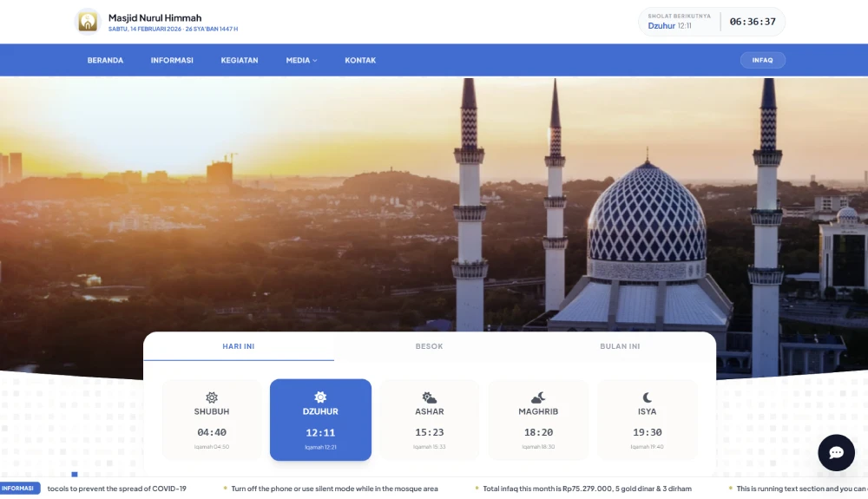Go to the Kegiatan page

240,61
